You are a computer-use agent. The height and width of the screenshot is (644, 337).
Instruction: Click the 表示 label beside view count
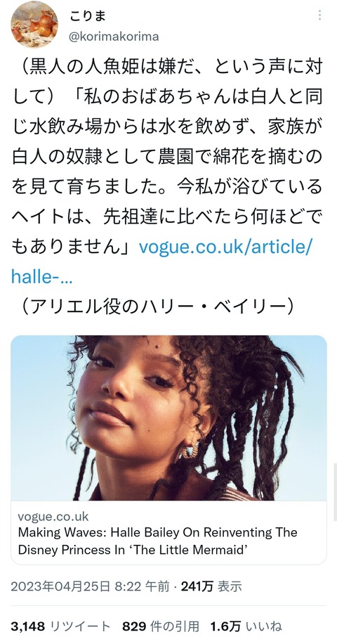pos(230,587)
